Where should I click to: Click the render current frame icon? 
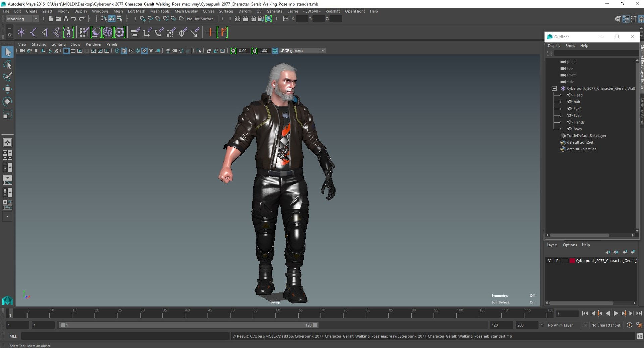pyautogui.click(x=246, y=19)
